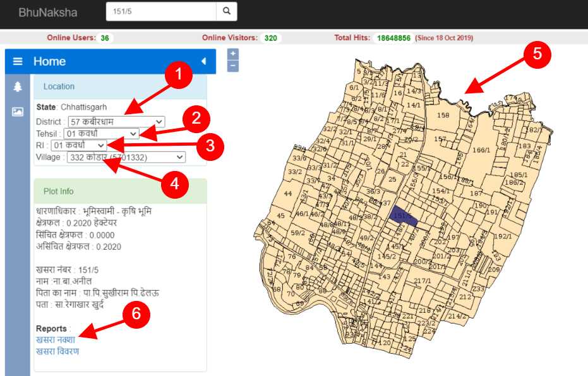The height and width of the screenshot is (376, 588).
Task: Zoom out of the map with the minus button
Action: (x=233, y=66)
